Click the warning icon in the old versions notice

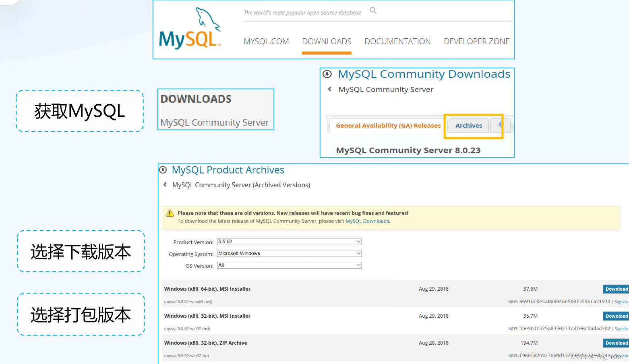pos(170,213)
